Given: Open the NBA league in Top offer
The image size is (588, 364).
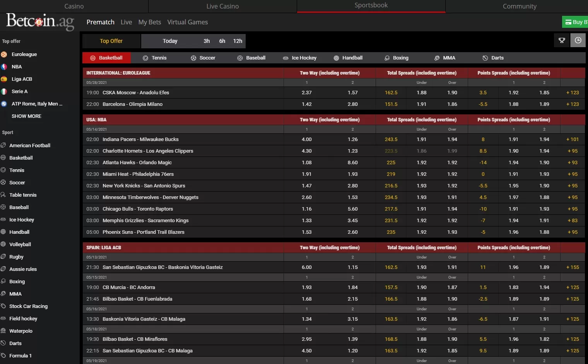Looking at the screenshot, I should 17,67.
